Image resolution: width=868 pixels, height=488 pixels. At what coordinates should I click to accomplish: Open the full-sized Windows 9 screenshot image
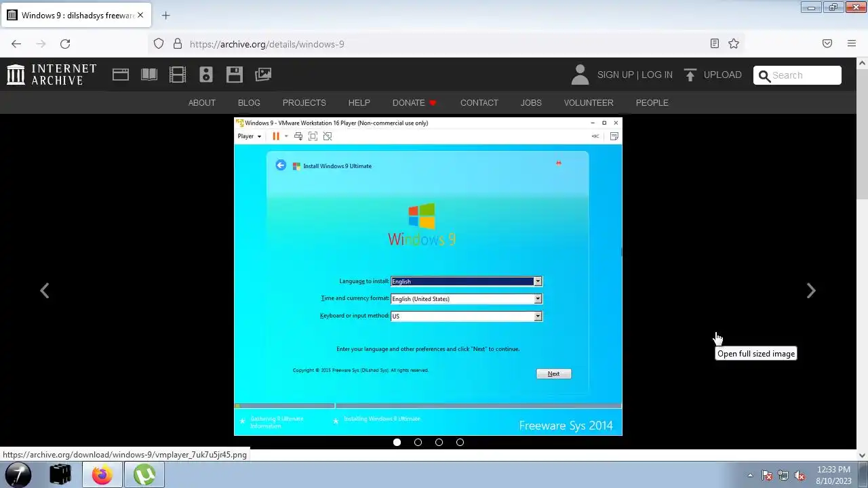tap(428, 276)
